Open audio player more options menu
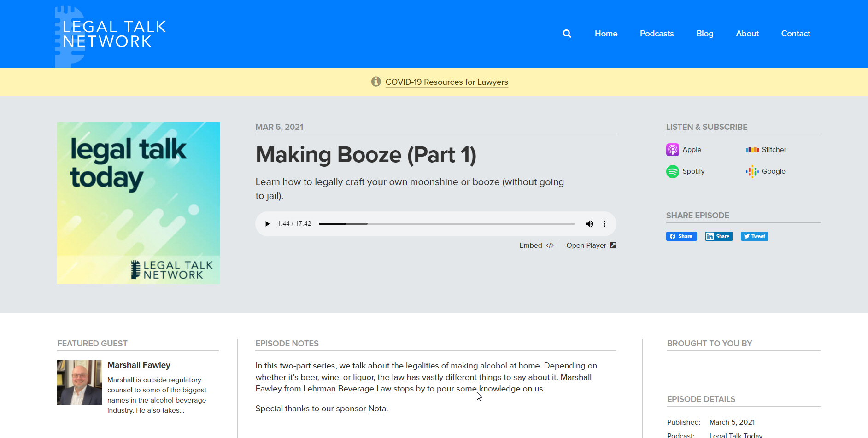The height and width of the screenshot is (438, 868). 604,224
